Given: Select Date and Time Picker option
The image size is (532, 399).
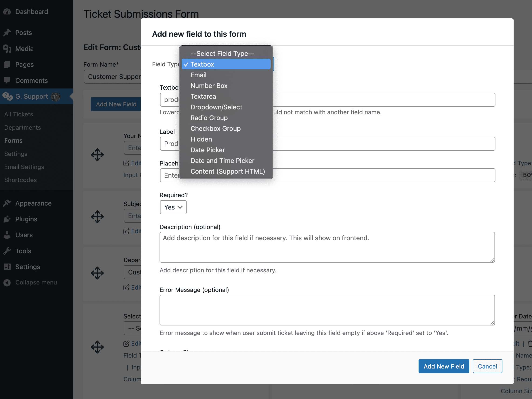Looking at the screenshot, I should coord(222,161).
